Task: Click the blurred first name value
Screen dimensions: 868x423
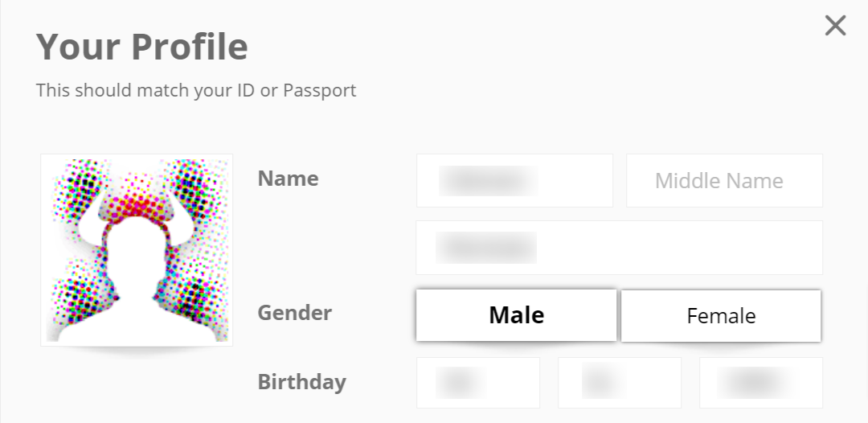Action: click(x=488, y=180)
